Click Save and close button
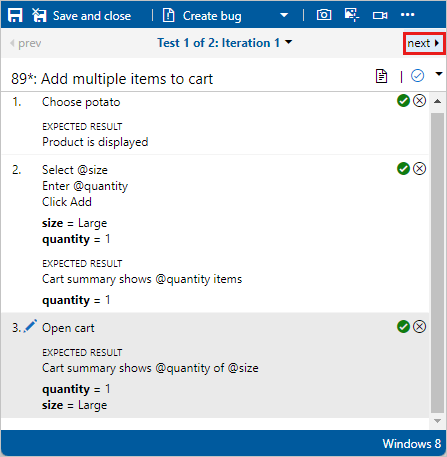447x457 pixels. point(82,15)
